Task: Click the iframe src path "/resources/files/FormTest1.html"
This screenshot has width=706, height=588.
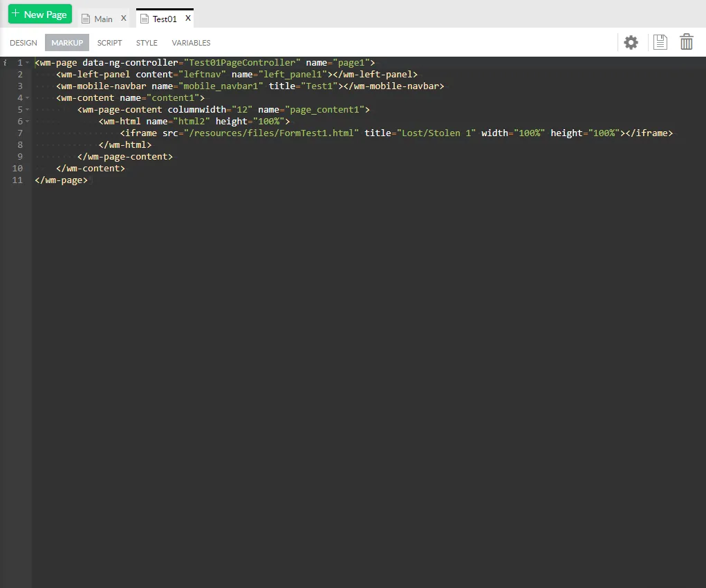Action: 272,133
